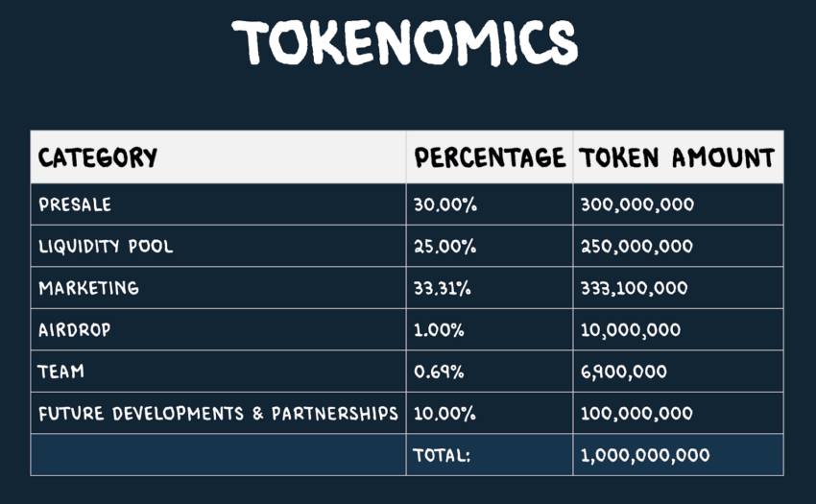Click the TOKENOMICS title heading

click(x=405, y=42)
